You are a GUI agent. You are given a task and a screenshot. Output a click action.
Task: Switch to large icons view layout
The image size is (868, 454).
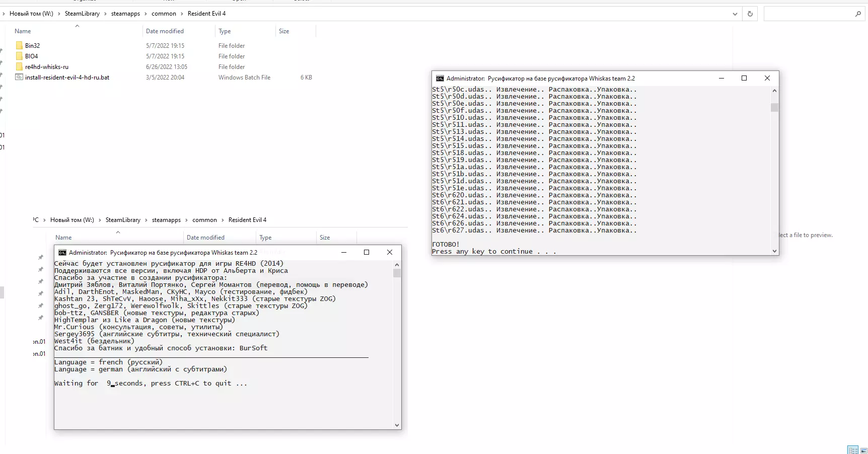pyautogui.click(x=863, y=450)
